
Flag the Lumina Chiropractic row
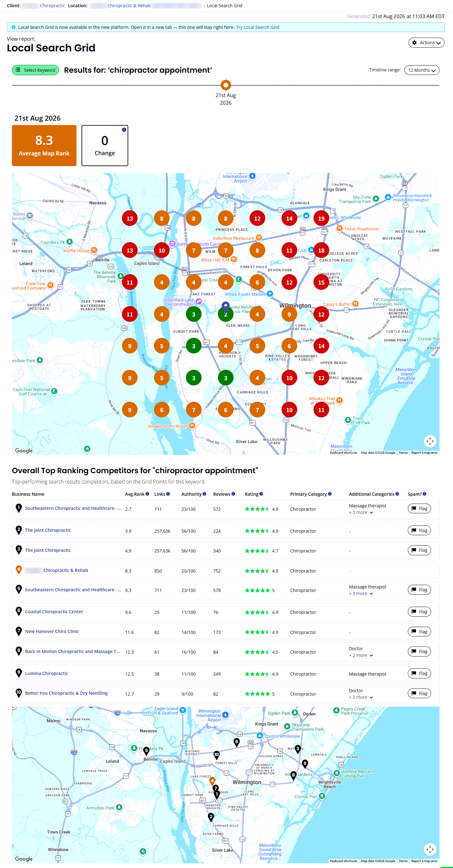(x=419, y=673)
